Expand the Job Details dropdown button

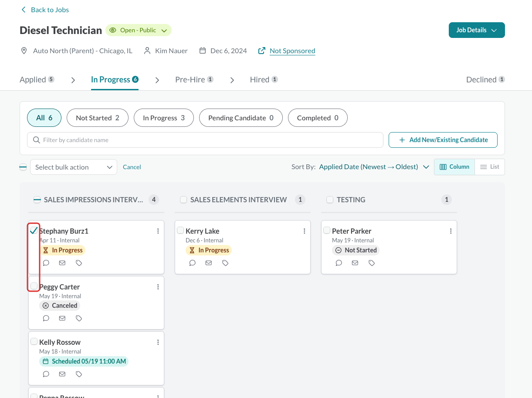[x=477, y=30]
